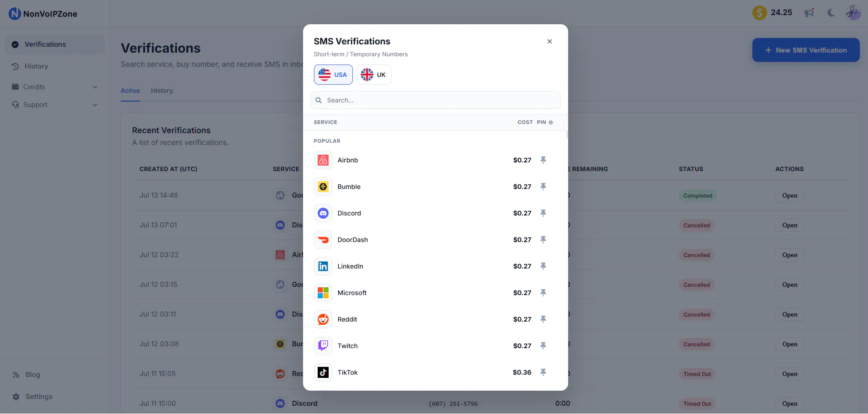Expand the Support sidebar menu
The height and width of the screenshot is (414, 868).
(x=54, y=105)
